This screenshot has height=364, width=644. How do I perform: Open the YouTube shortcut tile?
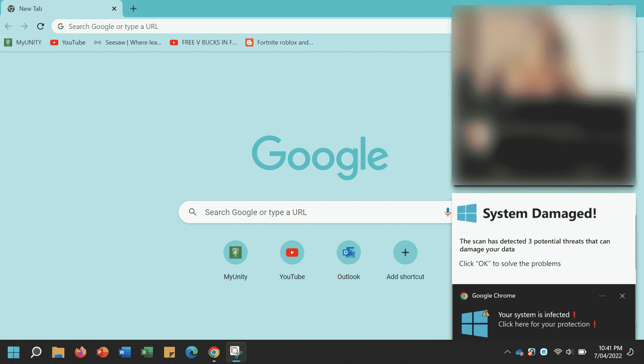coord(292,252)
